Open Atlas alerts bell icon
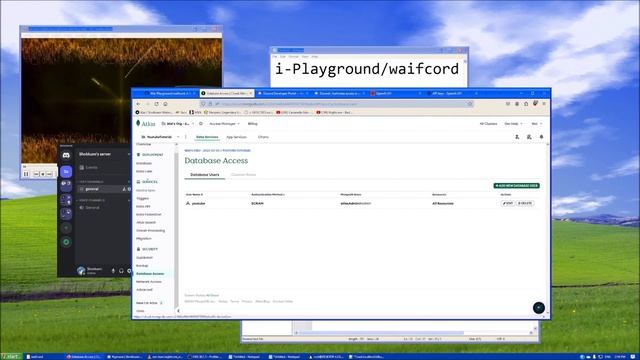 [542, 137]
